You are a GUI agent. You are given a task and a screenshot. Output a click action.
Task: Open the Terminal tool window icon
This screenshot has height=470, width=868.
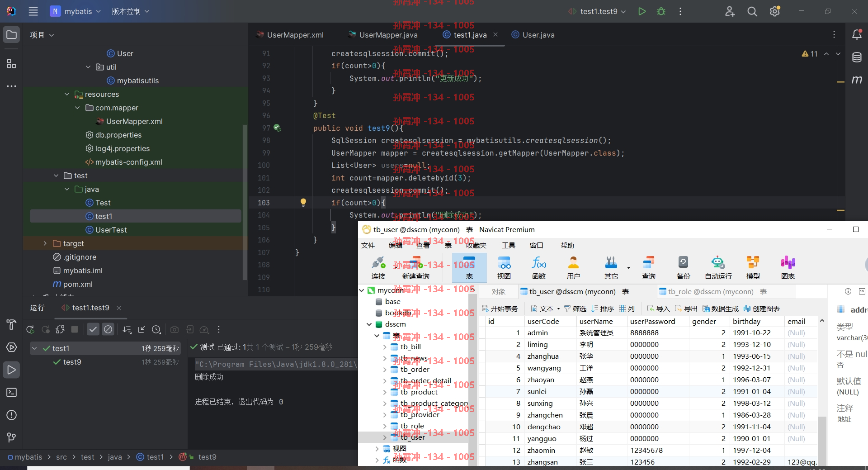click(11, 392)
